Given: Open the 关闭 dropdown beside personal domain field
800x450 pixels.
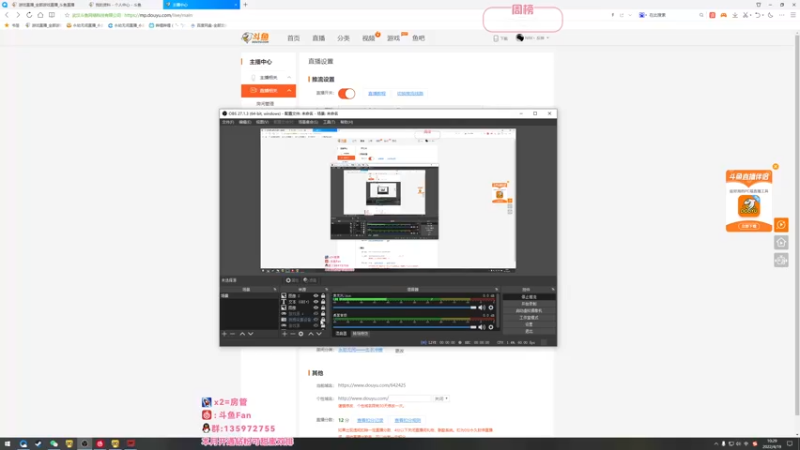Looking at the screenshot, I should (441, 398).
